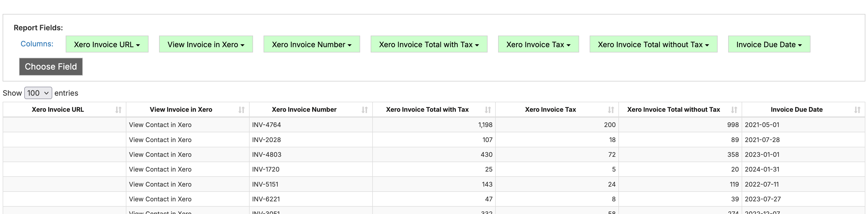868x214 pixels.
Task: Sort by Xero Invoice Tax column icon
Action: (611, 110)
